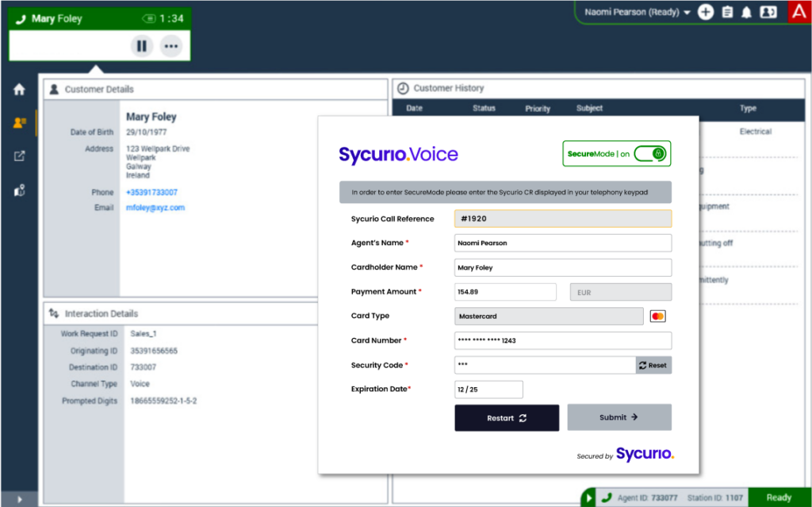812x507 pixels.
Task: Call phone number +35391733007
Action: tap(151, 192)
